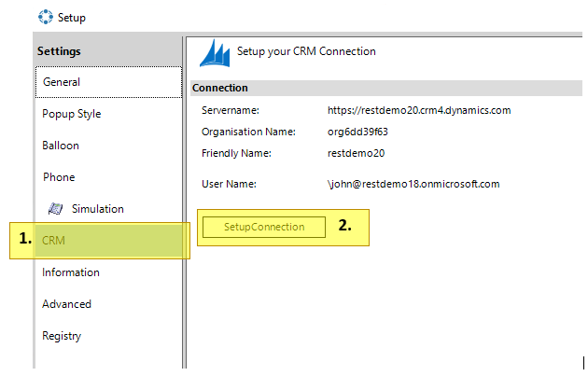Click the Organisation Name value org6dd39f63
Viewport: 588px width, 376px height.
point(357,132)
